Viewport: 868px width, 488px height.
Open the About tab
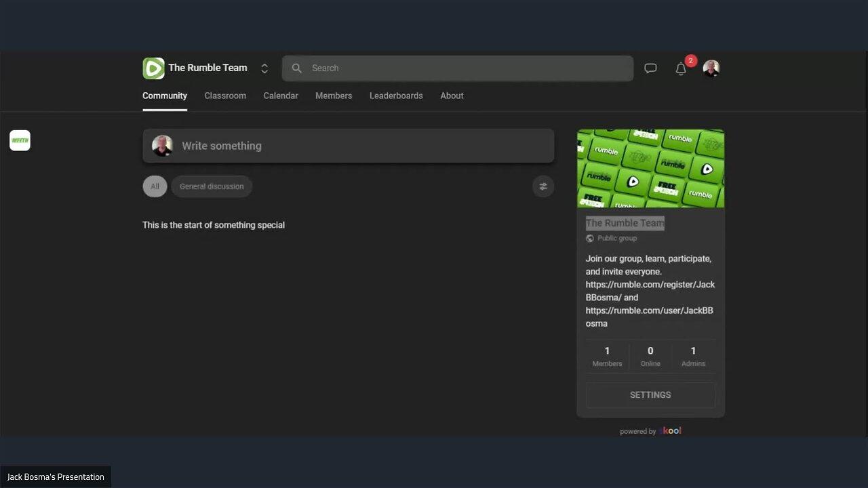click(452, 96)
